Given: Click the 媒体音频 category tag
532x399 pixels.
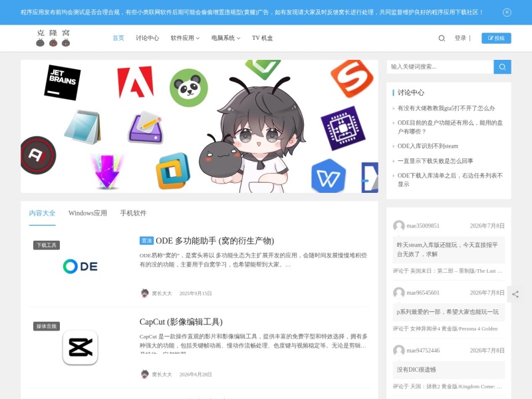Looking at the screenshot, I should pos(47,327).
